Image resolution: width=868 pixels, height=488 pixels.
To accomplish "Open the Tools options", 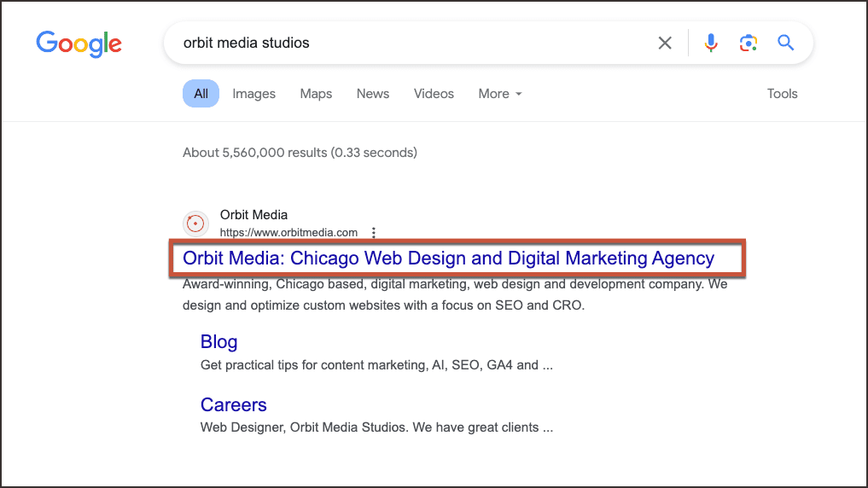I will click(x=782, y=94).
